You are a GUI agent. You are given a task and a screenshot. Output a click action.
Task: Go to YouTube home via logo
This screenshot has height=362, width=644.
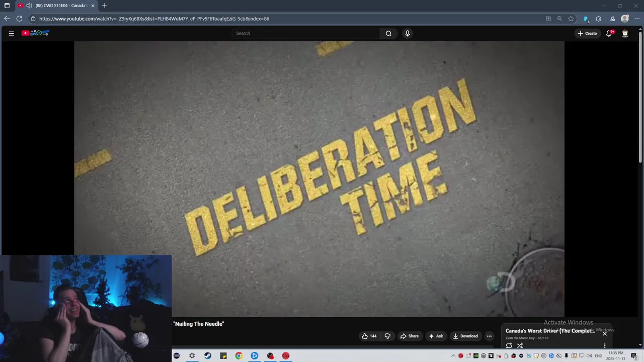pos(35,33)
